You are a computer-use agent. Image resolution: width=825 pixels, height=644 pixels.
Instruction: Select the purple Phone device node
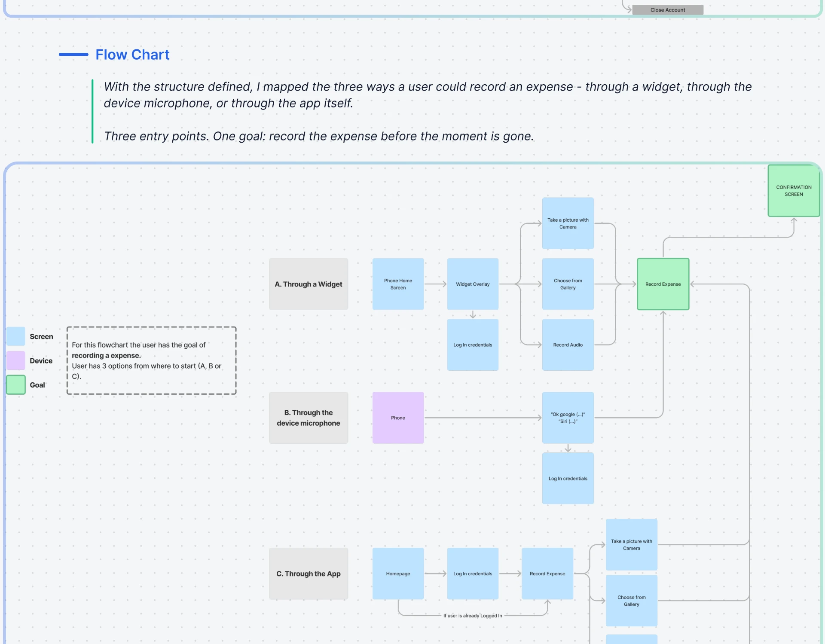[x=398, y=418]
